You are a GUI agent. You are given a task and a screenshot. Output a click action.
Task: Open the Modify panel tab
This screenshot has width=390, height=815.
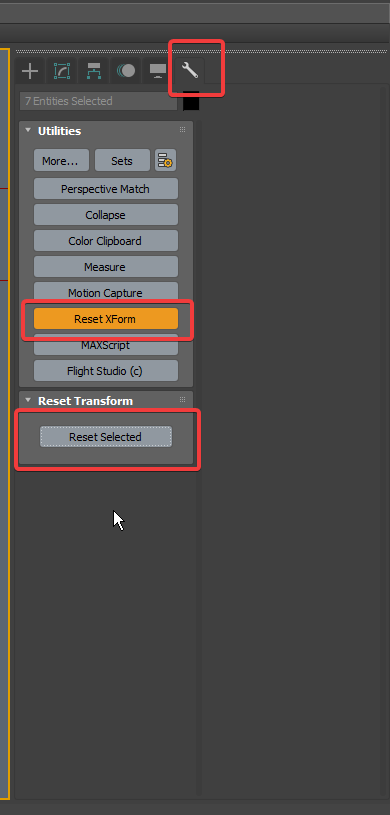click(x=62, y=71)
